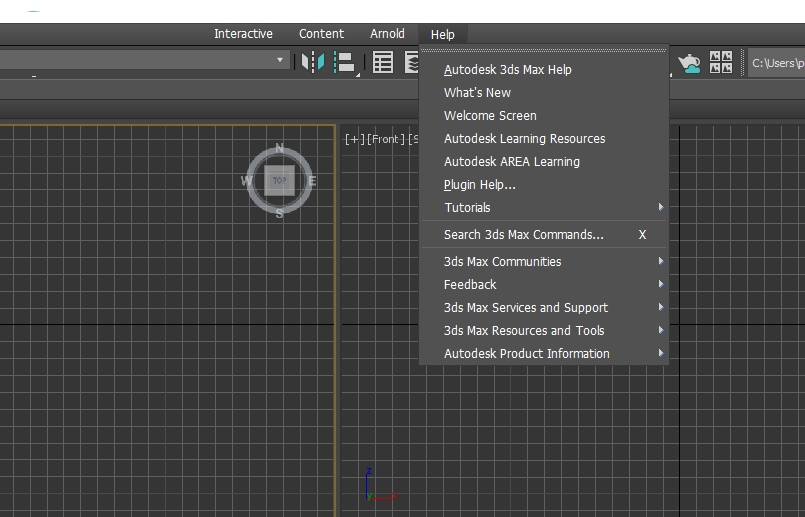
Task: Click the TOP face of the ViewCube
Action: pyautogui.click(x=279, y=181)
